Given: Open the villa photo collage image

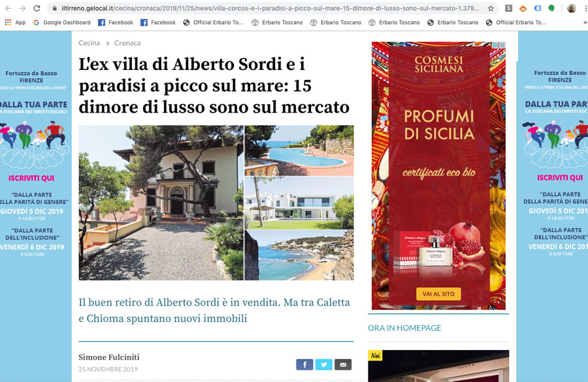Looking at the screenshot, I should pos(216,203).
